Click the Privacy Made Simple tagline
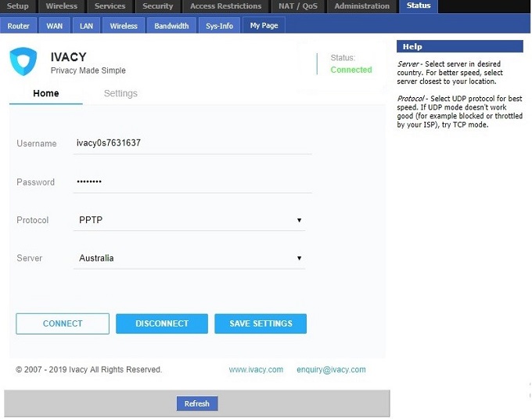 [88, 70]
